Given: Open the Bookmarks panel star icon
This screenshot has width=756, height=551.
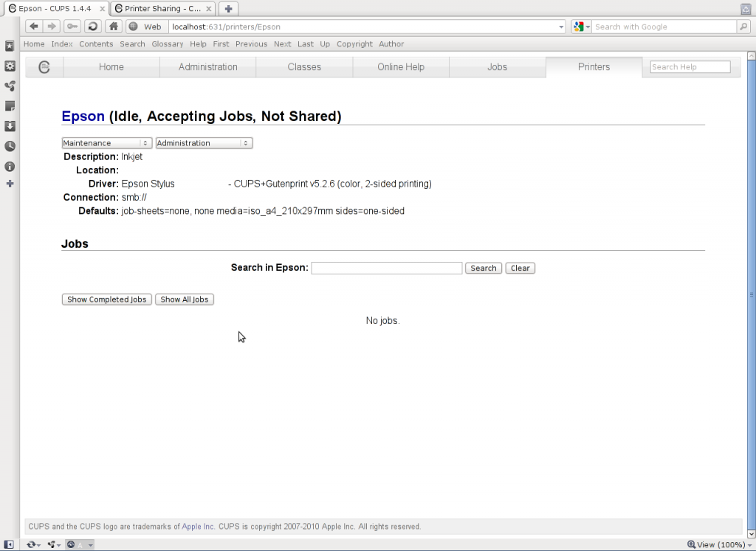Looking at the screenshot, I should point(10,46).
